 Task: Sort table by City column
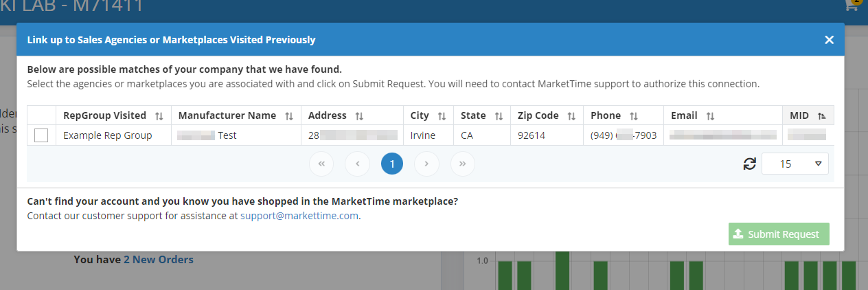[442, 116]
